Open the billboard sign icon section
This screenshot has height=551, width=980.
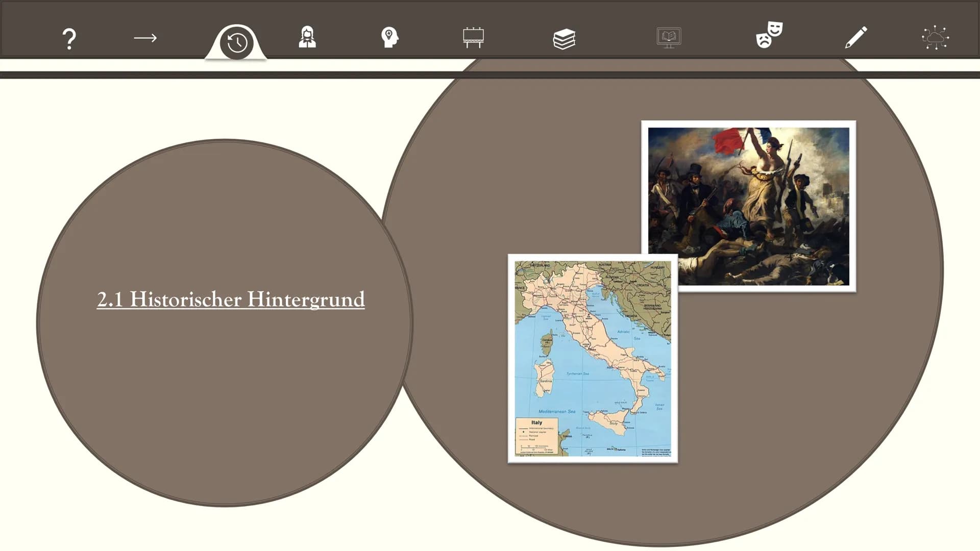(x=473, y=38)
